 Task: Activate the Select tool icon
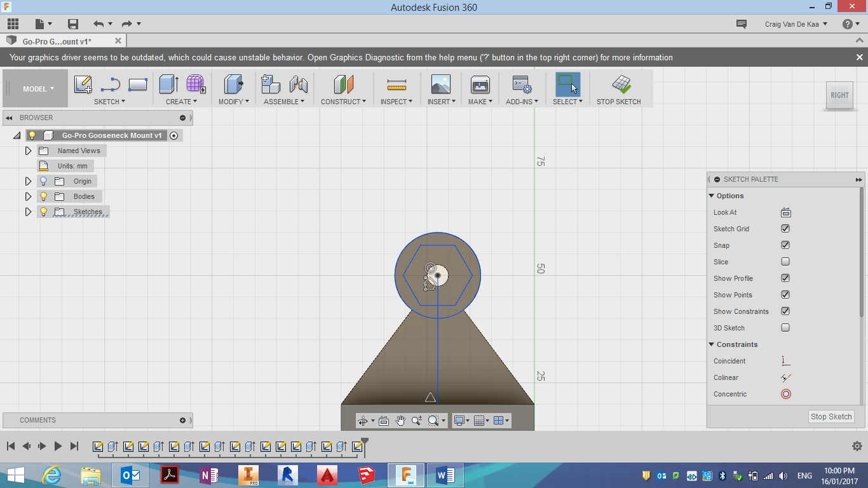[x=567, y=84]
